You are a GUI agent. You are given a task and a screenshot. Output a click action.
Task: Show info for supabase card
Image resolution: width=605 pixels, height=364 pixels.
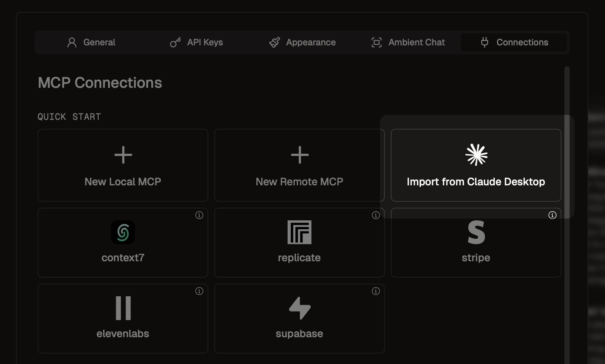click(x=376, y=291)
